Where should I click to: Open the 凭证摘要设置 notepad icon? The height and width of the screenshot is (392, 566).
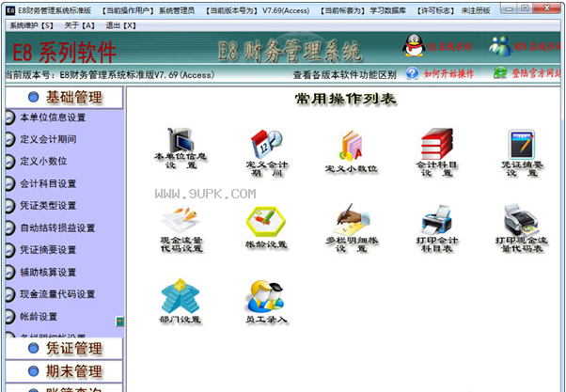pyautogui.click(x=521, y=145)
